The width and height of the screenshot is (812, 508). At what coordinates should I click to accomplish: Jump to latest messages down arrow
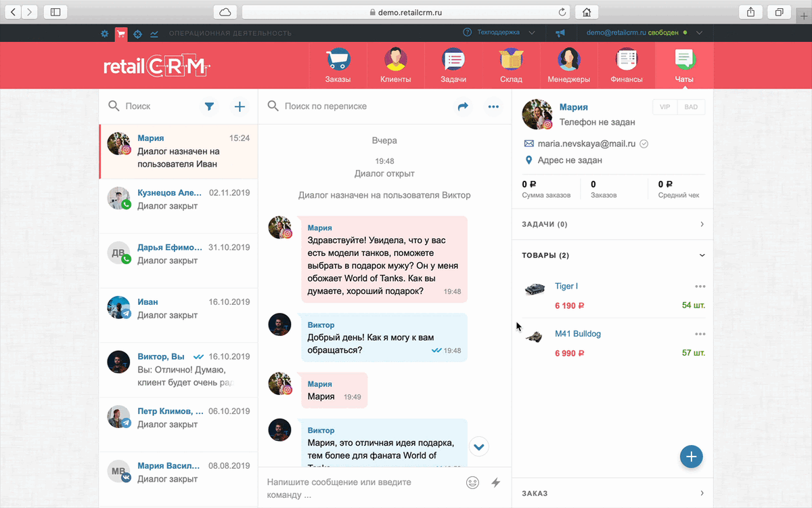pos(479,446)
